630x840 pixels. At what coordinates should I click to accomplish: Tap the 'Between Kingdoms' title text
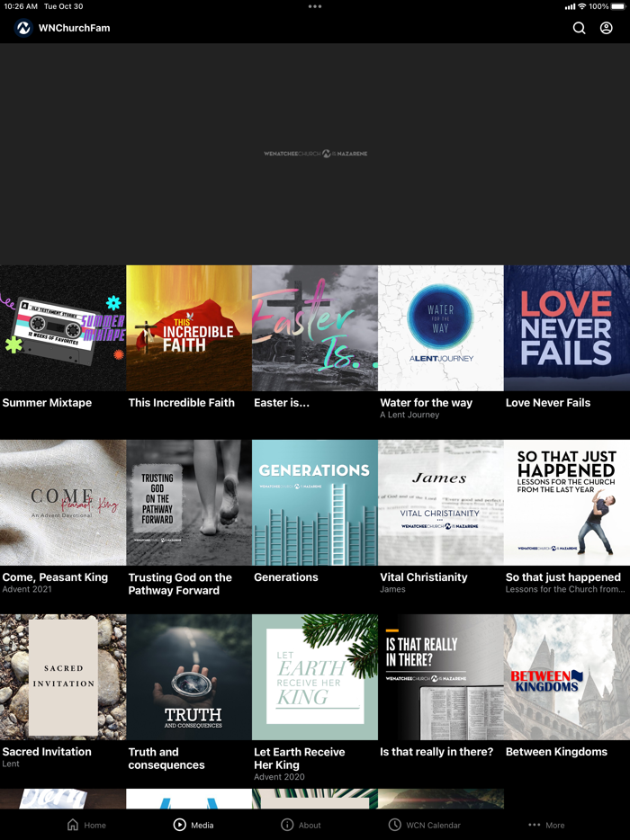pyautogui.click(x=556, y=752)
